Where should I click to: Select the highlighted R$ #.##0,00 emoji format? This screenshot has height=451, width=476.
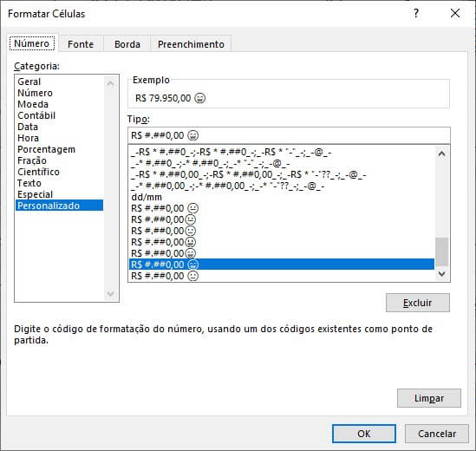coord(282,265)
